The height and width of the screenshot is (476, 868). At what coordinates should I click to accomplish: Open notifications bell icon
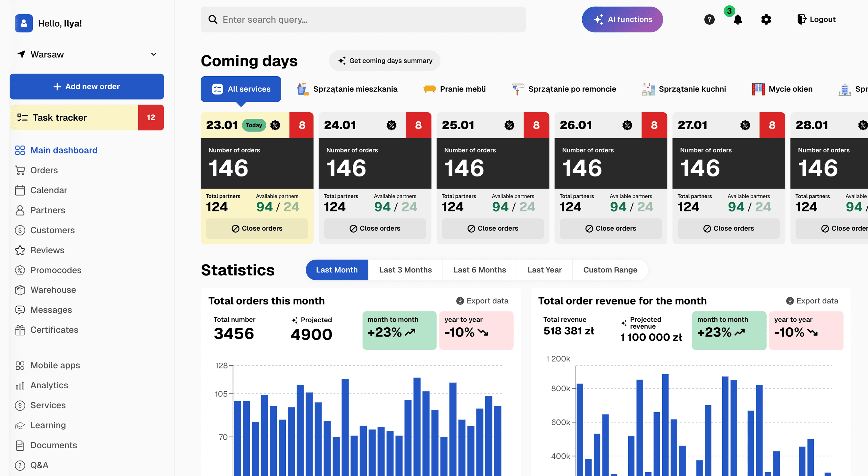point(737,19)
